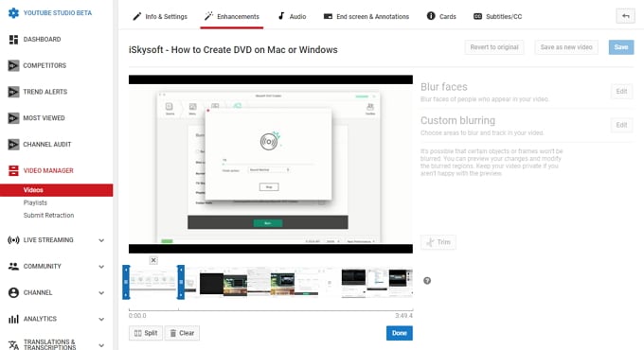Click the Channel account icon
This screenshot has height=350, width=644.
pos(13,292)
